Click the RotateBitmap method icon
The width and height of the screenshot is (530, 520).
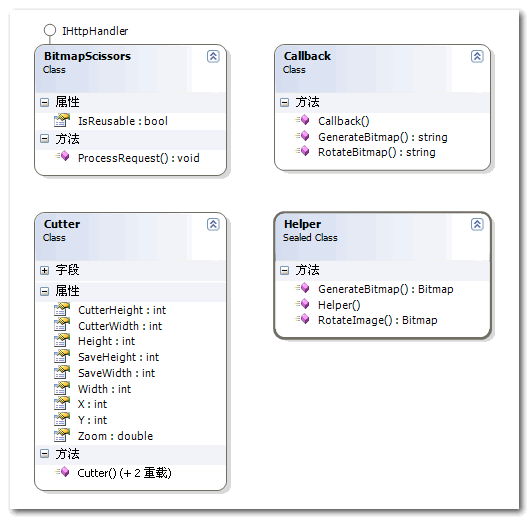(302, 151)
